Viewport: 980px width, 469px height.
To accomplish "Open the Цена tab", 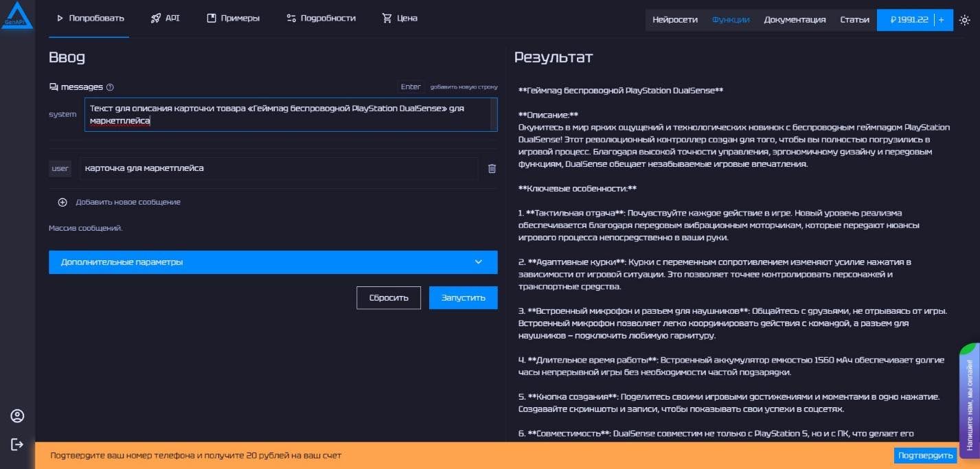I will click(x=400, y=19).
